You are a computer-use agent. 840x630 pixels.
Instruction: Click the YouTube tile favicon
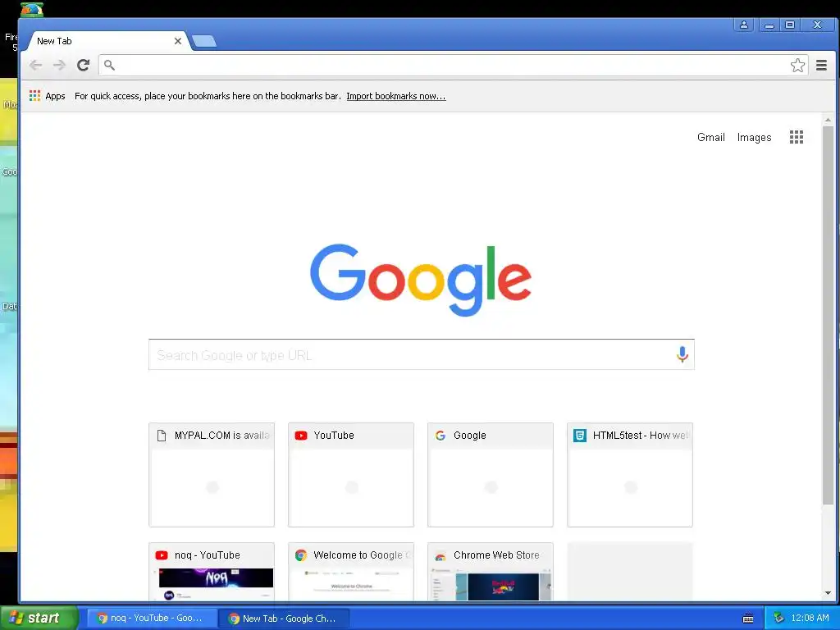[x=301, y=436]
